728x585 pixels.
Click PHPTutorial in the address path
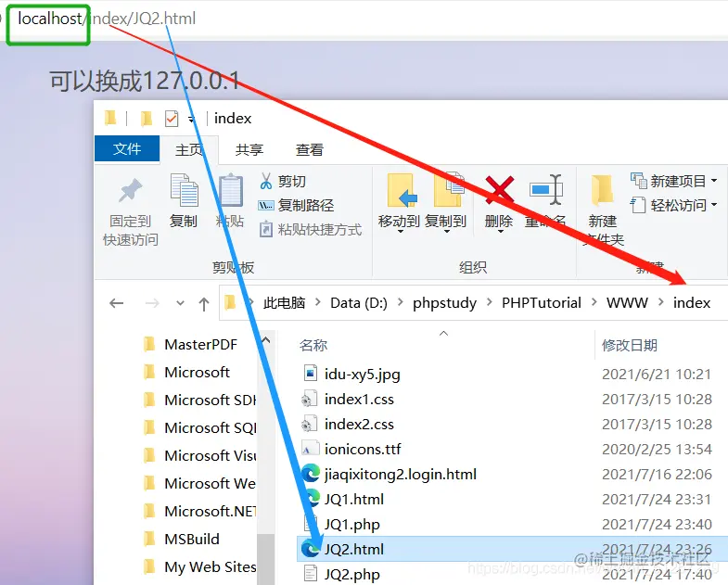[542, 303]
